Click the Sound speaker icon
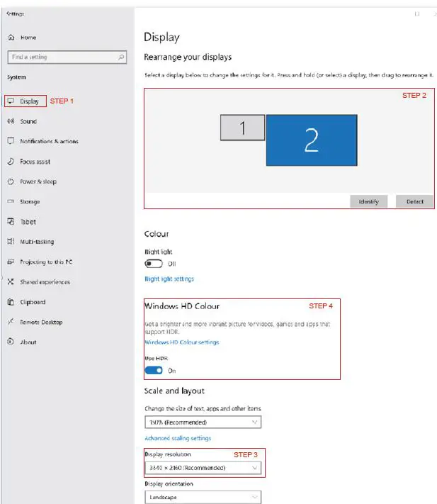437x504 pixels. click(11, 121)
